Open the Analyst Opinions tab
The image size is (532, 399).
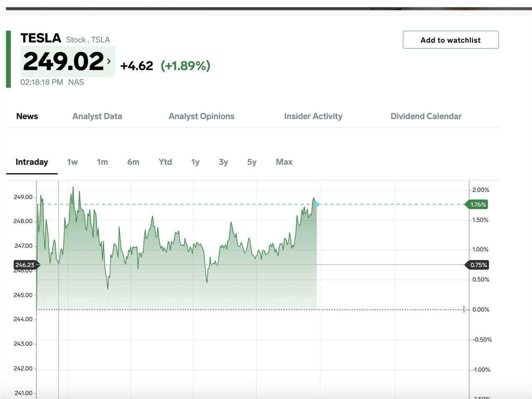coord(202,116)
